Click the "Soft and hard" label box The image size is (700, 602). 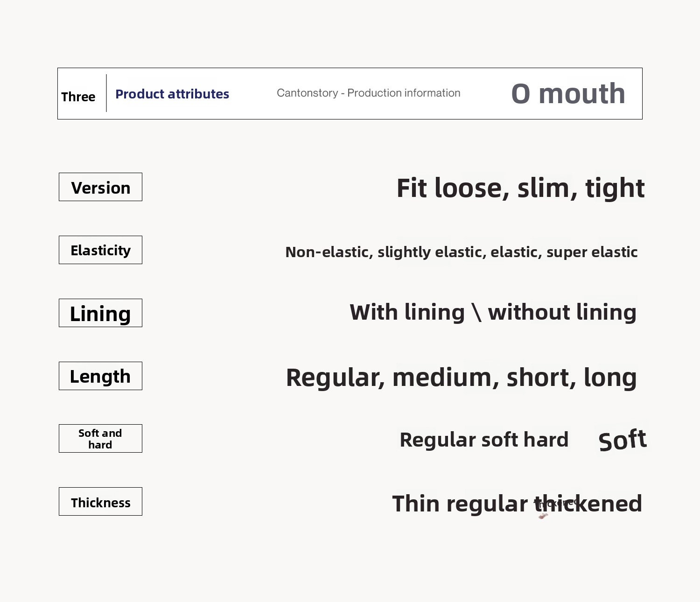pyautogui.click(x=100, y=439)
